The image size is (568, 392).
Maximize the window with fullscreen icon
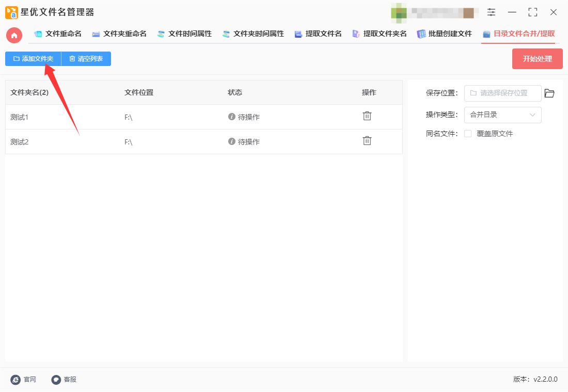532,12
